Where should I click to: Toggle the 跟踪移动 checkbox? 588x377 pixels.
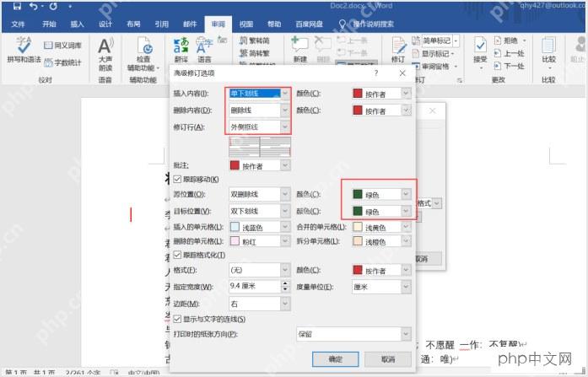[177, 179]
